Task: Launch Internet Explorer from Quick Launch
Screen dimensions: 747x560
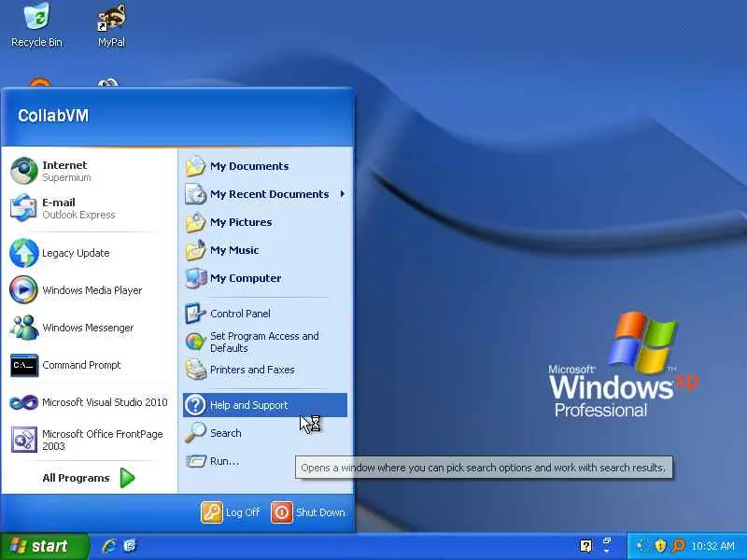Action: (x=109, y=546)
